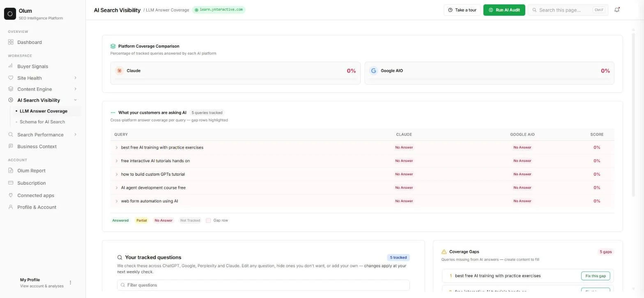Click the Site Health heart icon

(11, 78)
